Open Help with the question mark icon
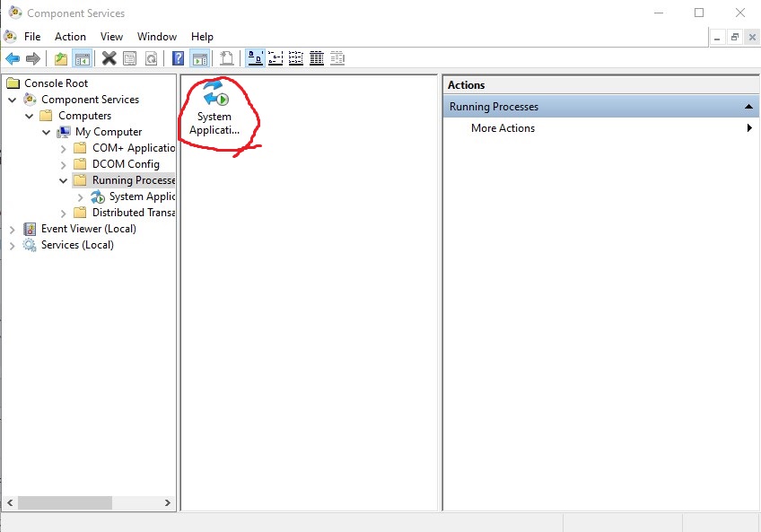This screenshot has width=761, height=532. (x=178, y=58)
